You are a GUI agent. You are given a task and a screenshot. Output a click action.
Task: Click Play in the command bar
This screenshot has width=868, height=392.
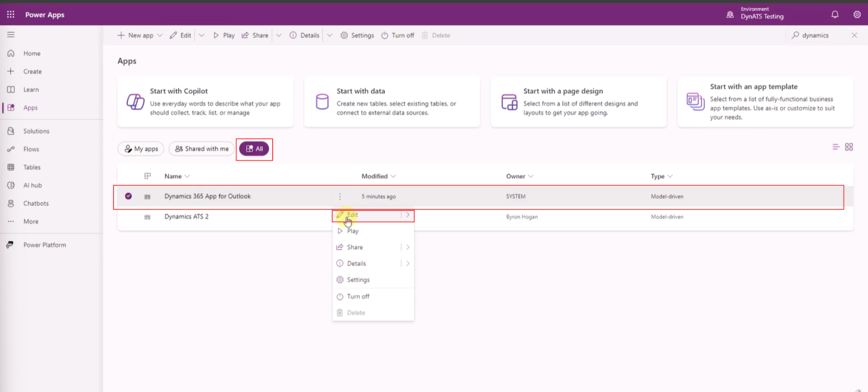click(x=224, y=35)
